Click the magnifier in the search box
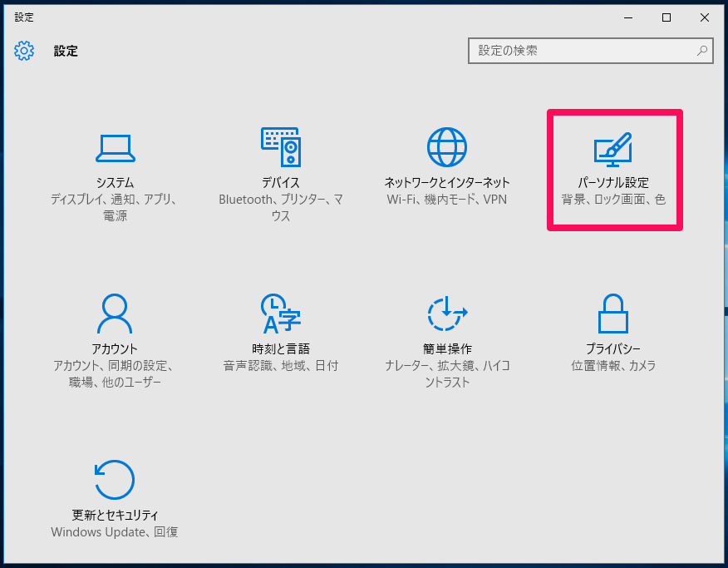 [702, 51]
